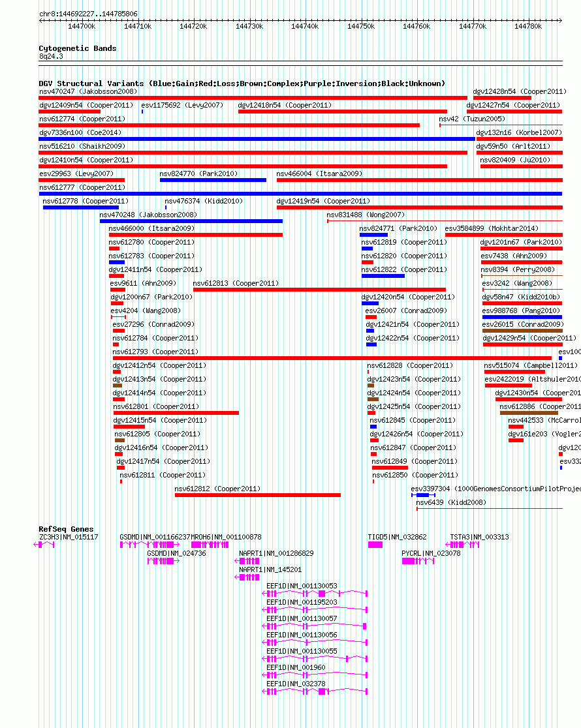Screen dimensions: 581x728
Task: Click the long blue nsv612777 gain bar
Action: coord(301,194)
